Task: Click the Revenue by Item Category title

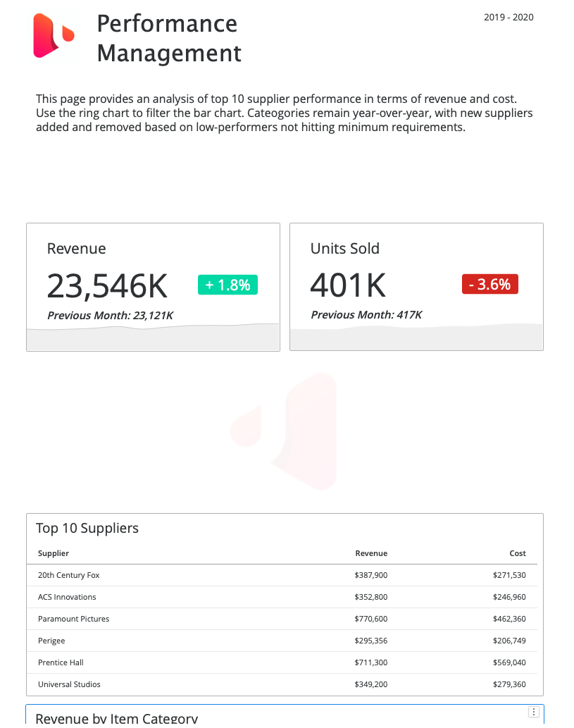Action: click(116, 719)
